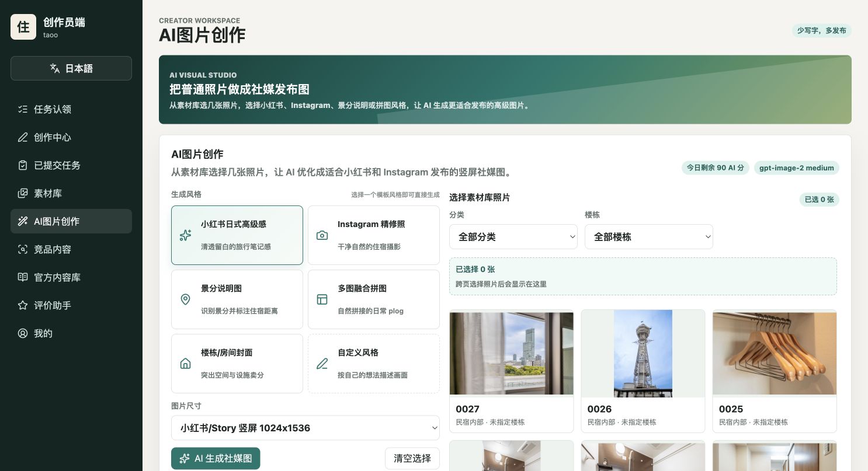Viewport: 868px width, 471px height.
Task: Click the 把普通照片做成社媒发布图 banner heading
Action: [x=239, y=89]
